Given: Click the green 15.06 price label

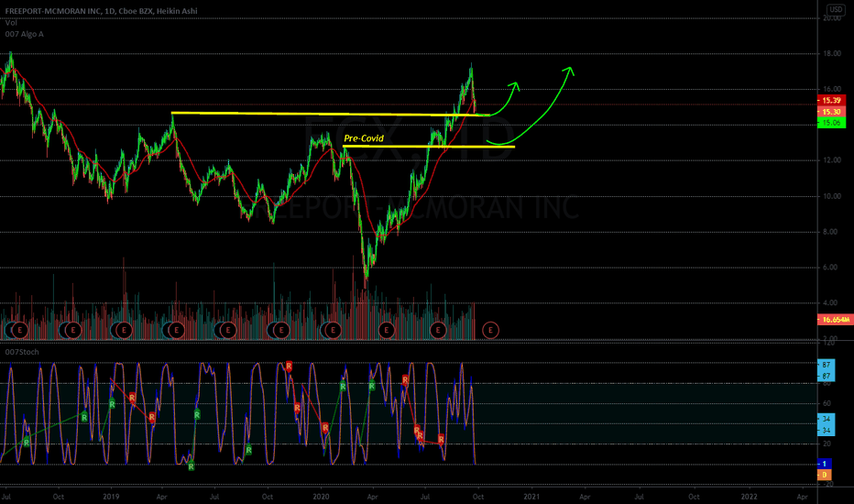Looking at the screenshot, I should pos(831,123).
